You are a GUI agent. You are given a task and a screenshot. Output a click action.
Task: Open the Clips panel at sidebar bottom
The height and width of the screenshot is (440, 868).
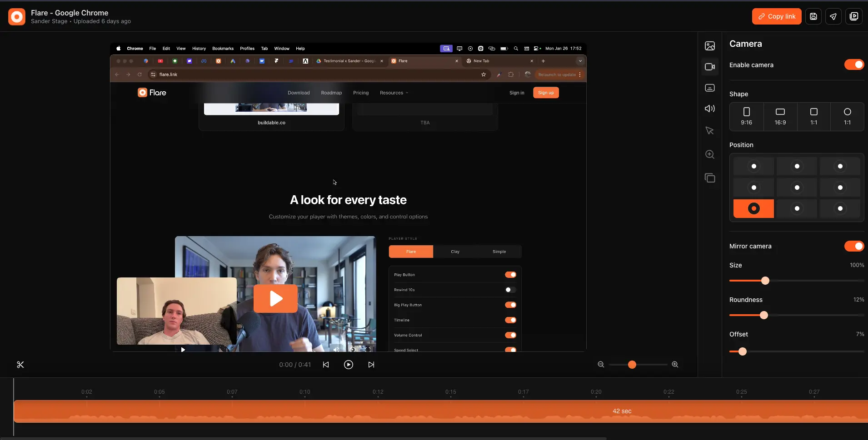coord(710,178)
